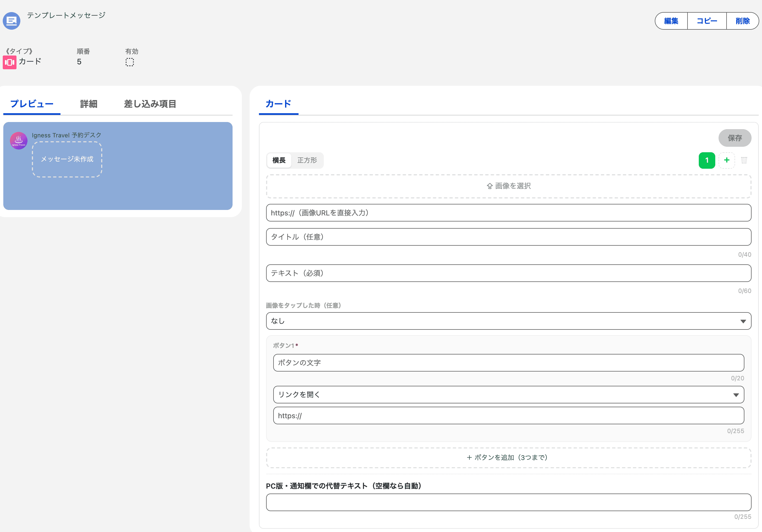The width and height of the screenshot is (762, 532).
Task: Click Igness Travel 予約デスク sender name
Action: click(66, 135)
